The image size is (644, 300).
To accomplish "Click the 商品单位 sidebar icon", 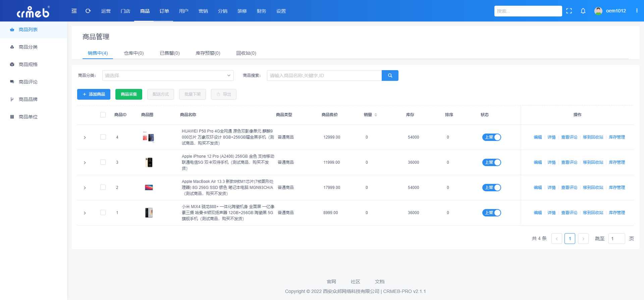I will [12, 117].
